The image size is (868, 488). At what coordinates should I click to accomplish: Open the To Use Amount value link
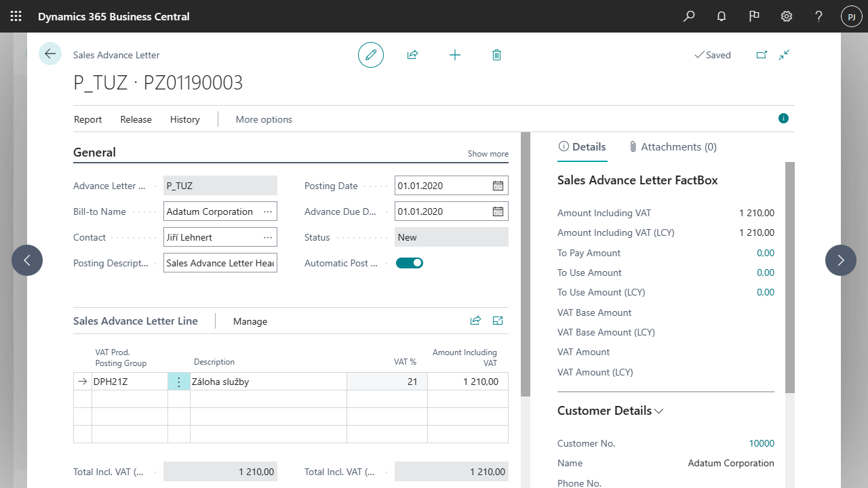click(x=766, y=272)
